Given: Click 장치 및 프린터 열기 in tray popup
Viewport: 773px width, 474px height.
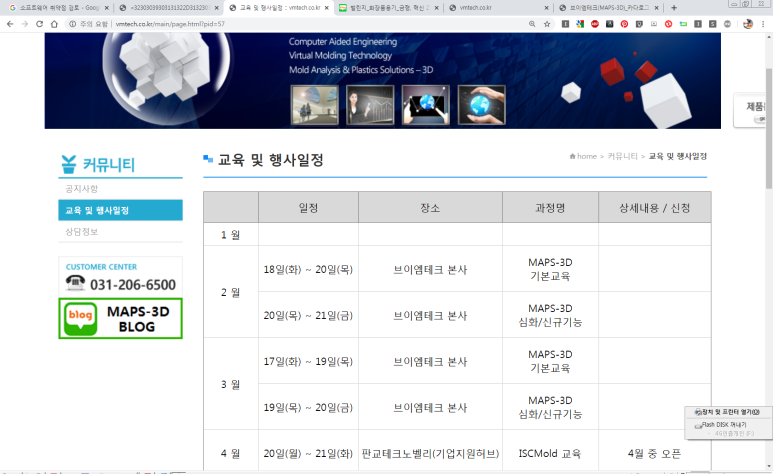Looking at the screenshot, I should pos(728,412).
